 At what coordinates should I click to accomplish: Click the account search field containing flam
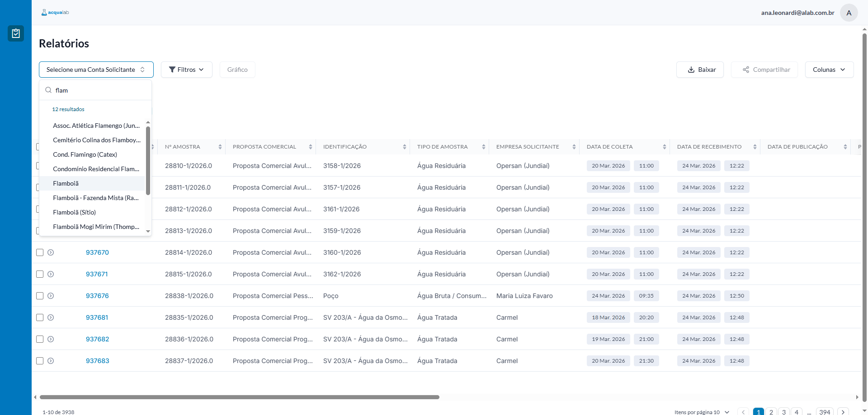pos(99,90)
